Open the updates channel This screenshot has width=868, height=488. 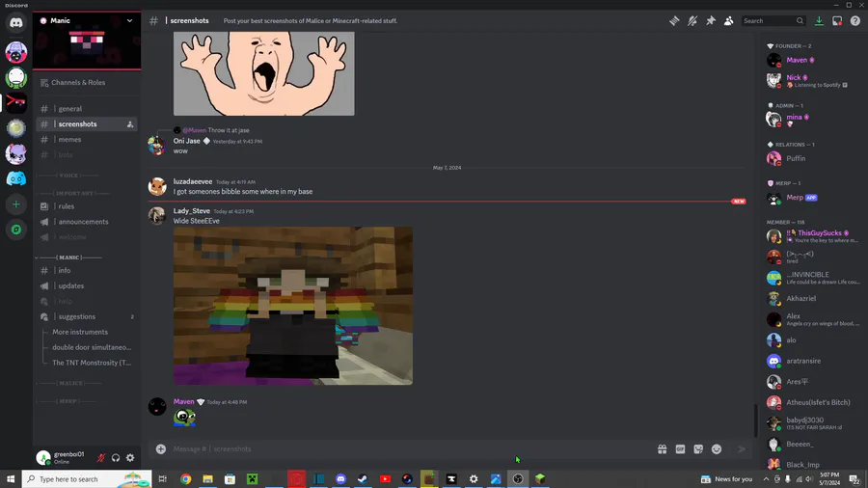click(x=87, y=286)
